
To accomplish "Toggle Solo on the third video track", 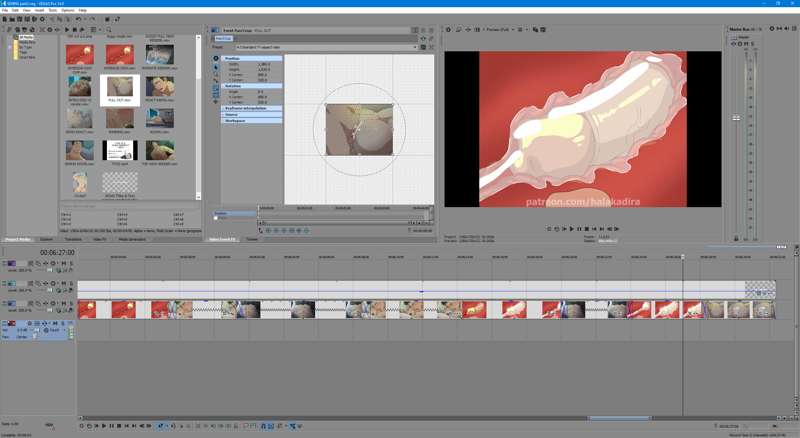I will point(71,303).
